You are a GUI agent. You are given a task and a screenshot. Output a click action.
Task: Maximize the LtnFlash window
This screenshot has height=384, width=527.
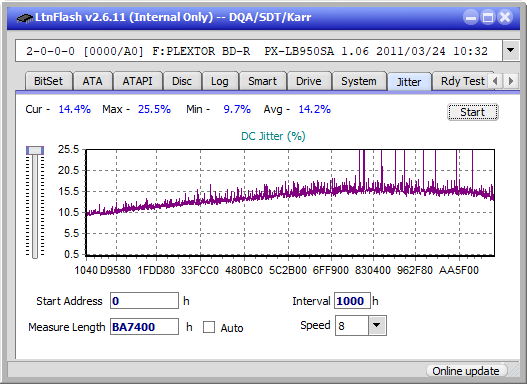tap(488, 17)
